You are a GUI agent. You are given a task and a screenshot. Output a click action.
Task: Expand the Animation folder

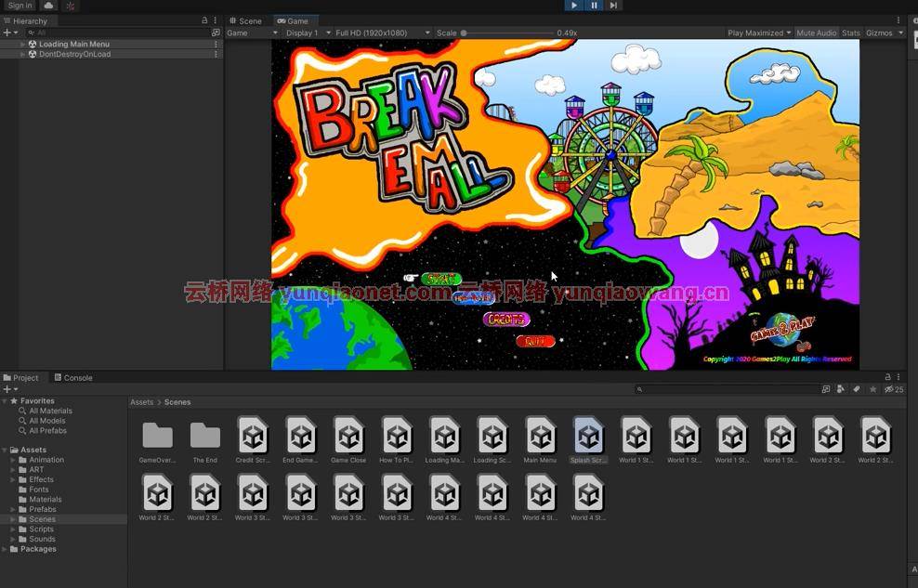click(13, 460)
